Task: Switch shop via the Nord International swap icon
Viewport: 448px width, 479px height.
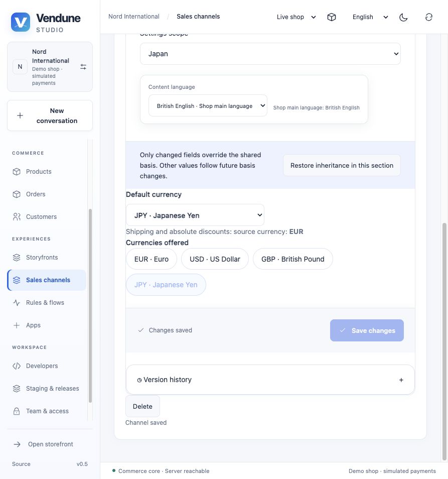Action: (83, 67)
